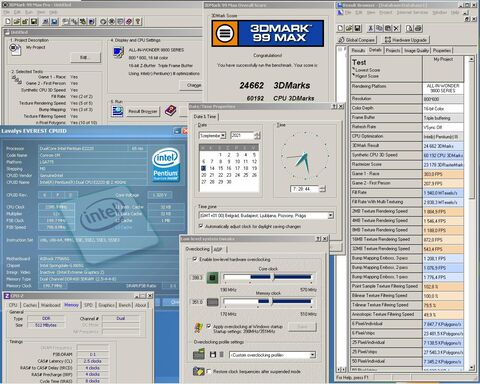The width and height of the screenshot is (480, 384).
Task: Select the Caches tab in CPU-Z
Action: (30, 305)
